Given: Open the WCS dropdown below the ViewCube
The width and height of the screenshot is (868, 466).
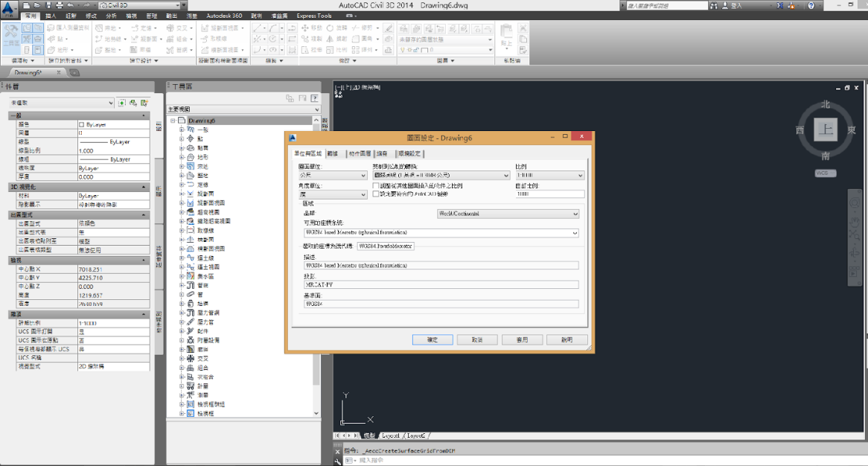Looking at the screenshot, I should coord(826,173).
